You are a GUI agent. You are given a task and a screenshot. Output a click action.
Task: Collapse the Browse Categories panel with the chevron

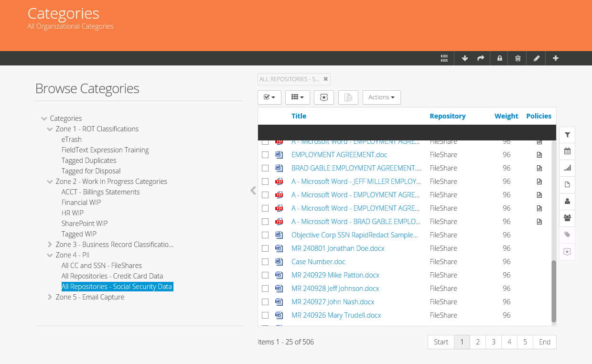click(253, 191)
